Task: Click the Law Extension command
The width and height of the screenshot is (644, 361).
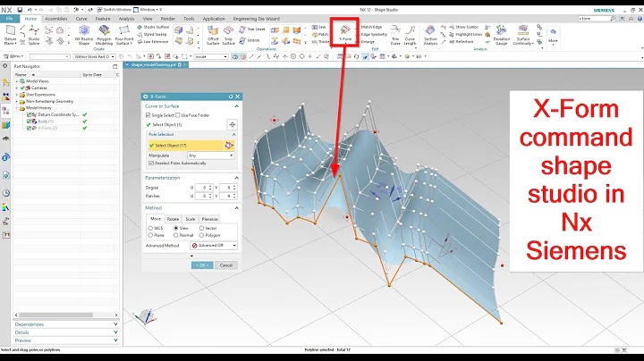Action: tap(152, 41)
